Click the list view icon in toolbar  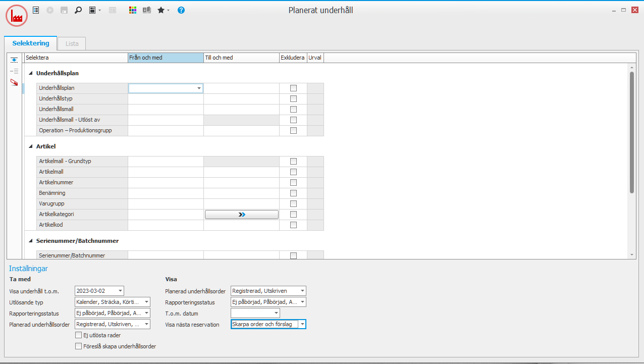[36, 10]
